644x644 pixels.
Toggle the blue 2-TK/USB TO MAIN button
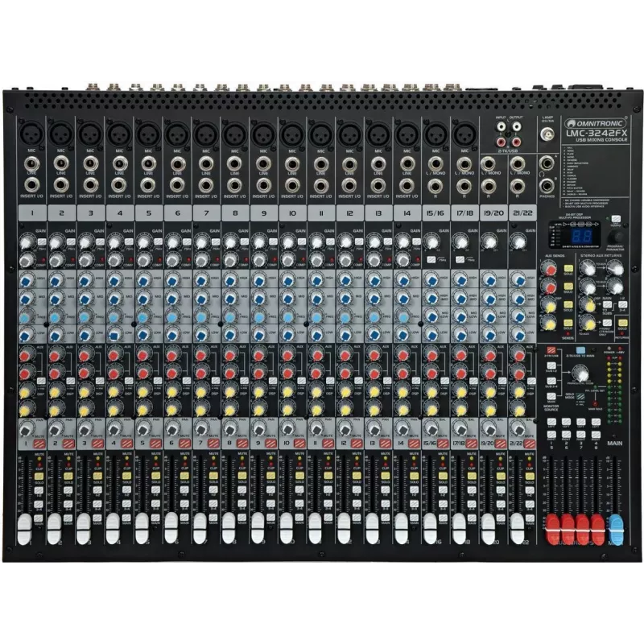pos(580,350)
